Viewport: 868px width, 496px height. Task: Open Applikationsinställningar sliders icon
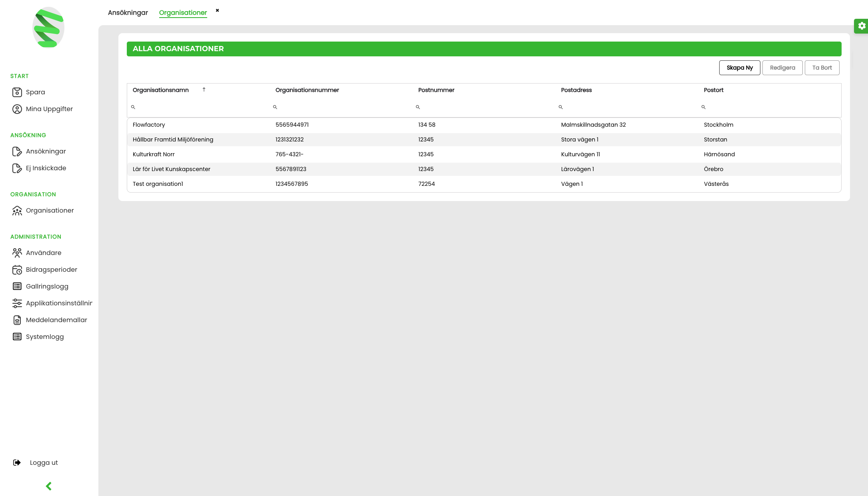pos(17,303)
